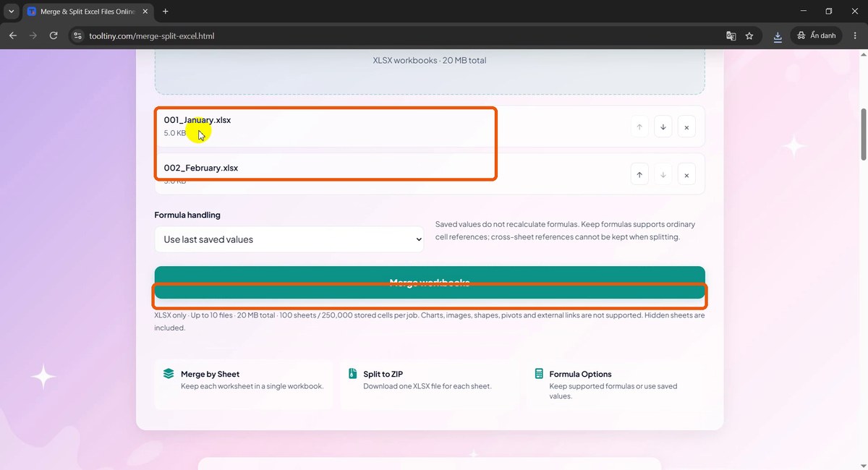Select the 001_January.xlsx file name

point(197,120)
